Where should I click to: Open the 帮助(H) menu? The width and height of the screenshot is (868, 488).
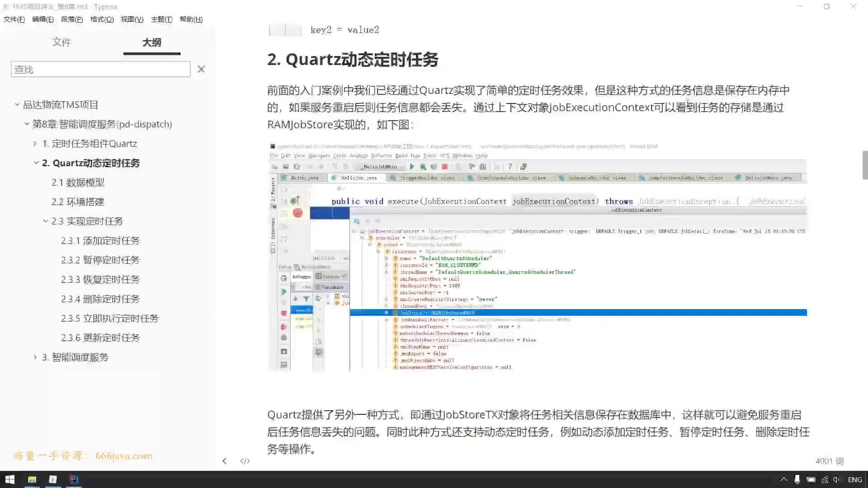tap(191, 19)
